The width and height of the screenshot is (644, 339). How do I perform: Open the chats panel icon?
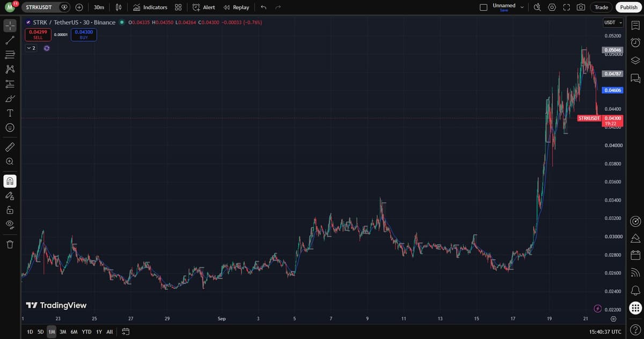pos(635,78)
